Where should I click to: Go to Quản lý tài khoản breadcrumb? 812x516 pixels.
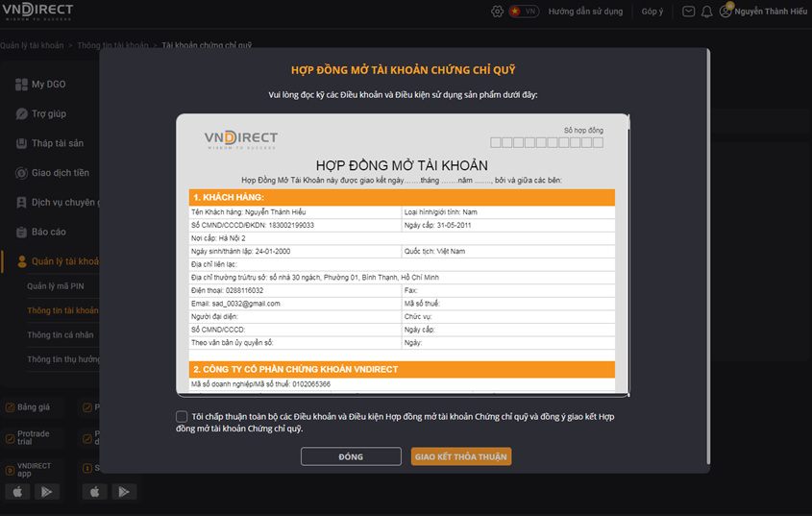[32, 45]
